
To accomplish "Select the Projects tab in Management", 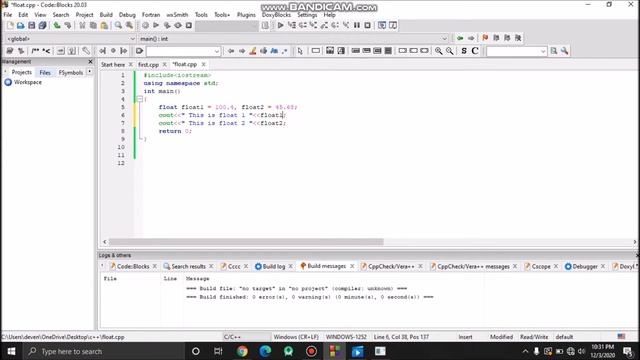I will click(22, 72).
